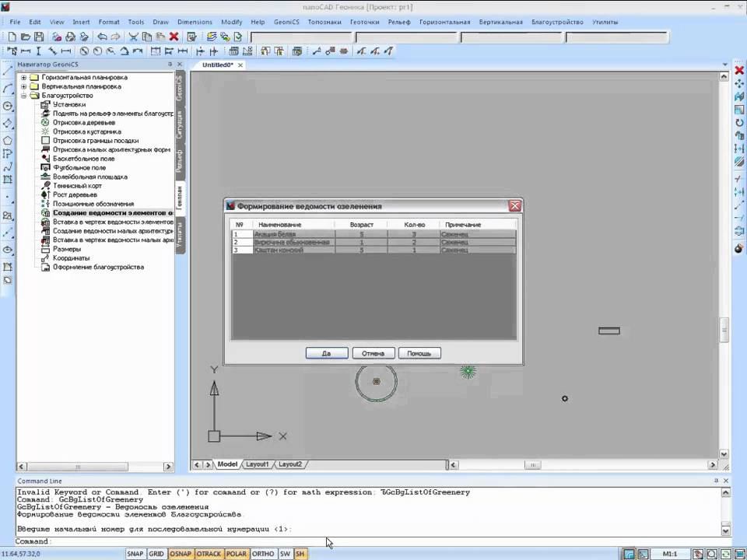
Task: Toggle SH mode in status bar
Action: pyautogui.click(x=300, y=554)
